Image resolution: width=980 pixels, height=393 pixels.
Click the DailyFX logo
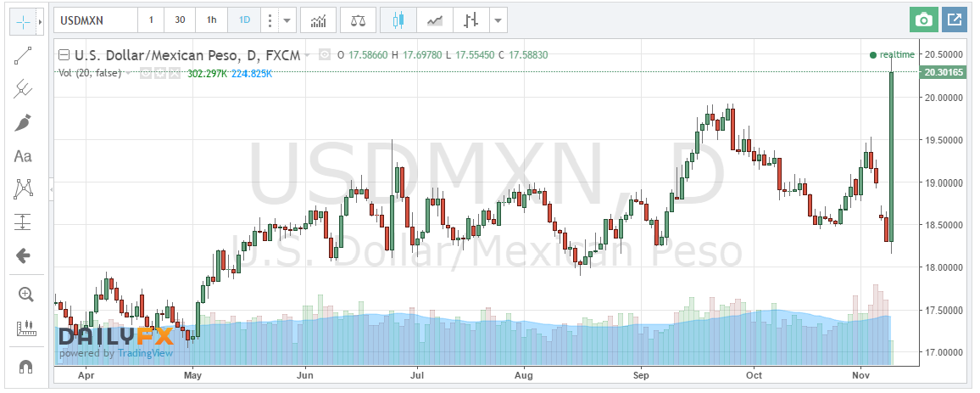115,337
